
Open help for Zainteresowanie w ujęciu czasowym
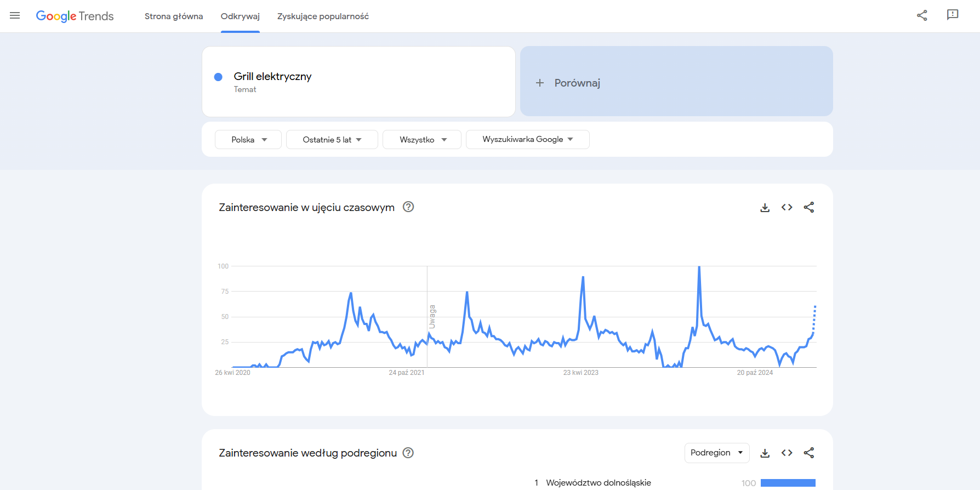(408, 207)
